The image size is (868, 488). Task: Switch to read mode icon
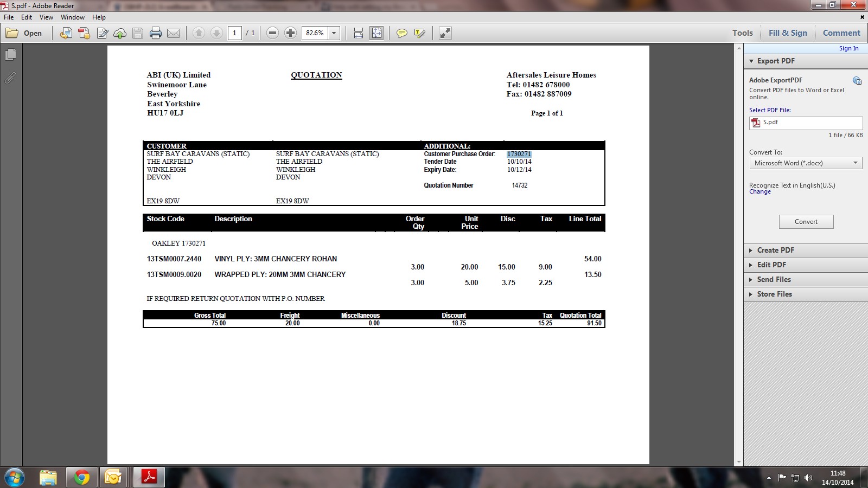(x=445, y=33)
